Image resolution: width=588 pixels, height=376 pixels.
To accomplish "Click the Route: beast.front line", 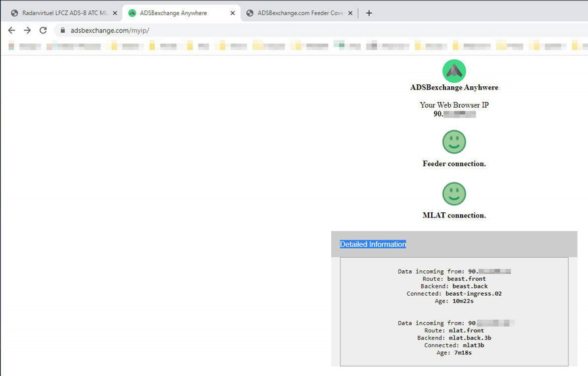I will [x=454, y=279].
